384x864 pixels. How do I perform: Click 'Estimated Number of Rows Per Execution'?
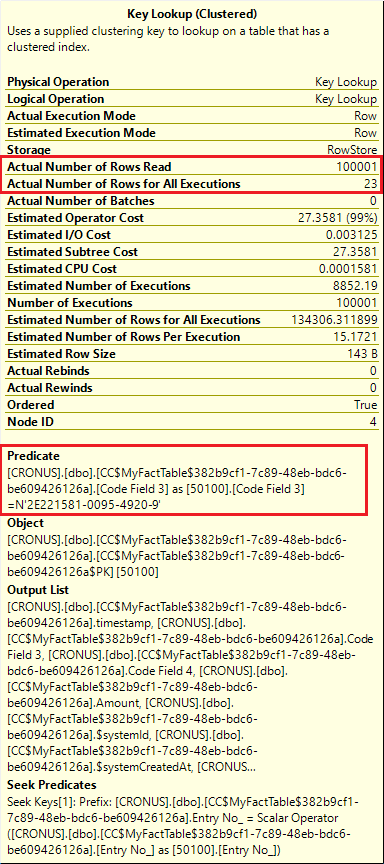point(123,337)
